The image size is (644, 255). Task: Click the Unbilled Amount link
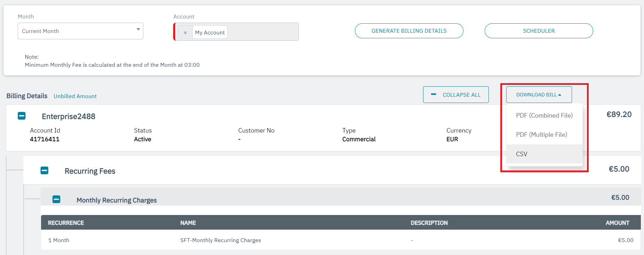[x=75, y=96]
